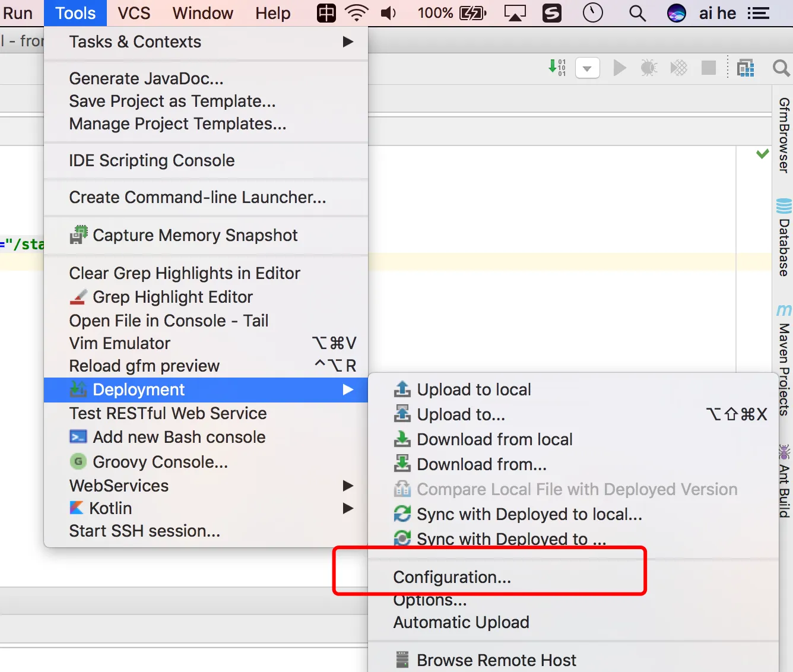Click the Run with Coverage icon
This screenshot has width=793, height=672.
click(678, 68)
